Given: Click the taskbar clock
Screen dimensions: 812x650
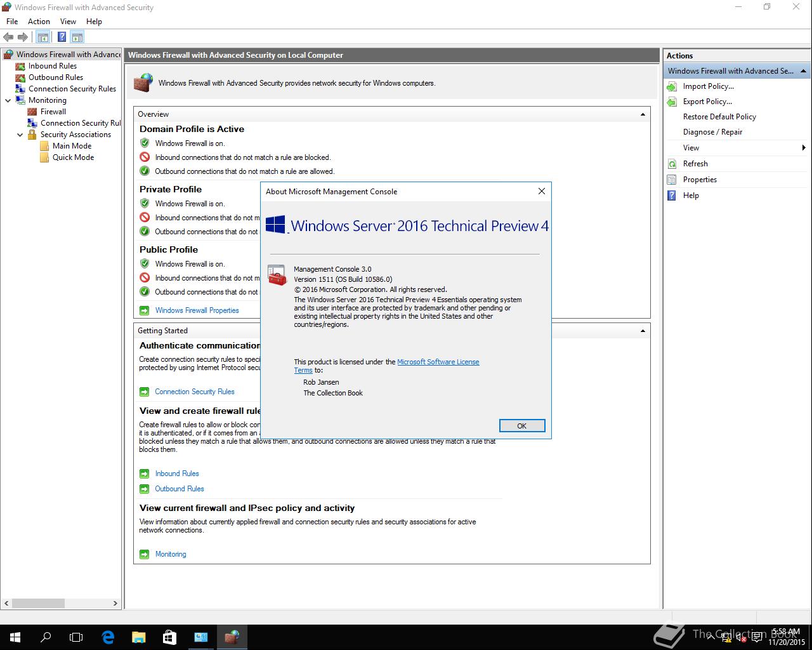Looking at the screenshot, I should tap(786, 637).
